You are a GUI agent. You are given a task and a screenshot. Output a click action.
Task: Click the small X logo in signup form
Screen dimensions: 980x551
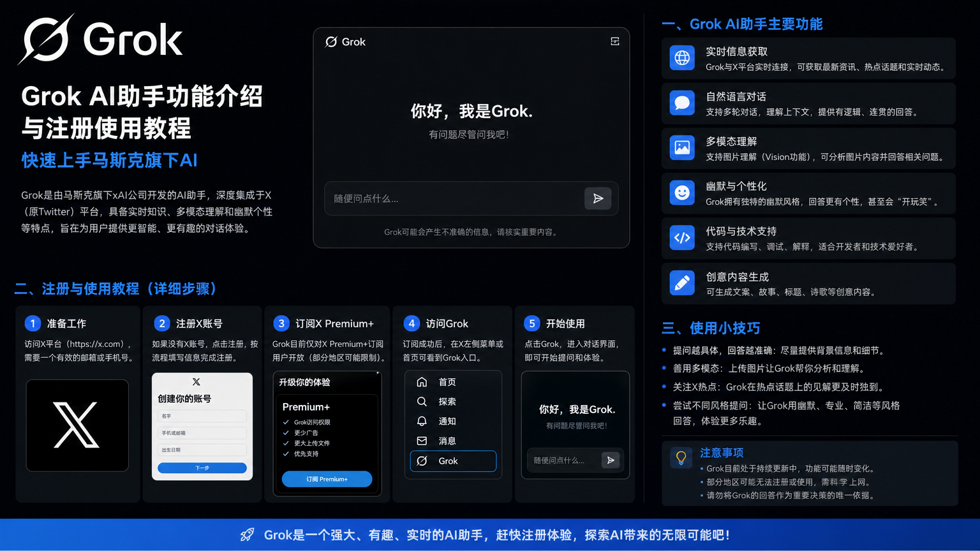coord(197,382)
